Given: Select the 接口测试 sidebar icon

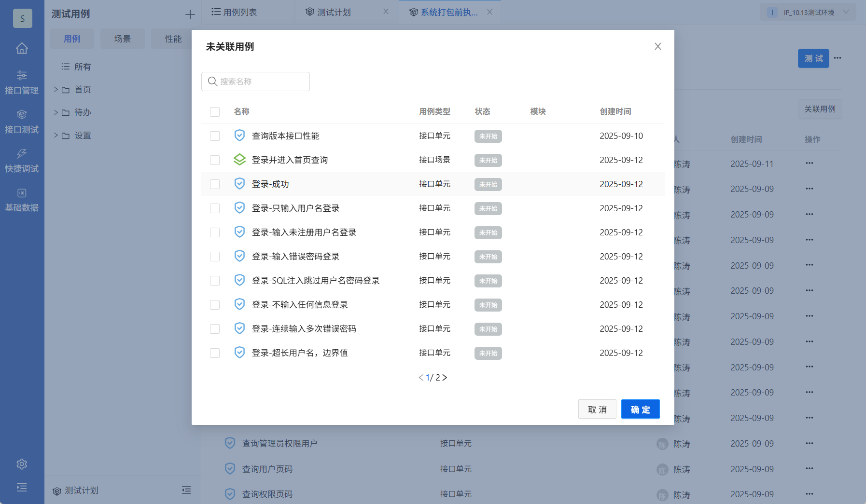Looking at the screenshot, I should point(22,121).
